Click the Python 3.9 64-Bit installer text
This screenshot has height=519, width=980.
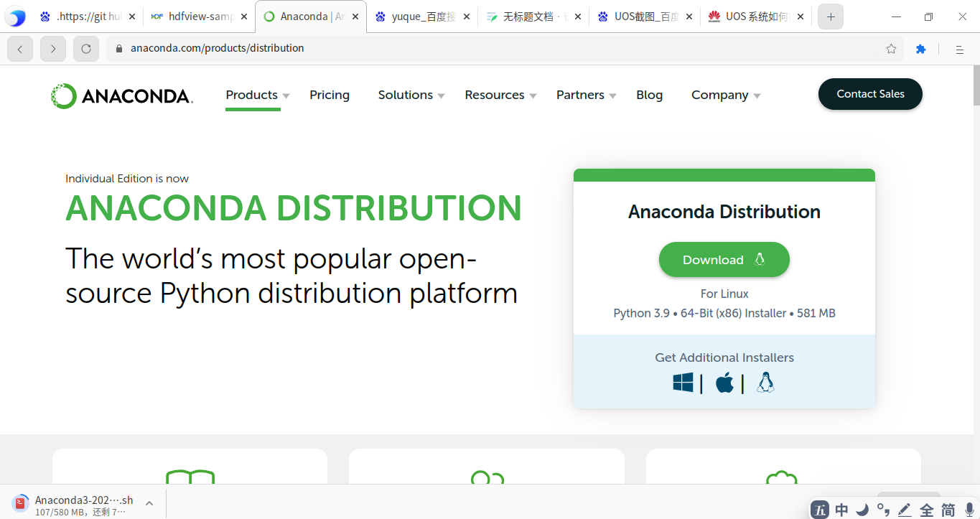(x=724, y=314)
